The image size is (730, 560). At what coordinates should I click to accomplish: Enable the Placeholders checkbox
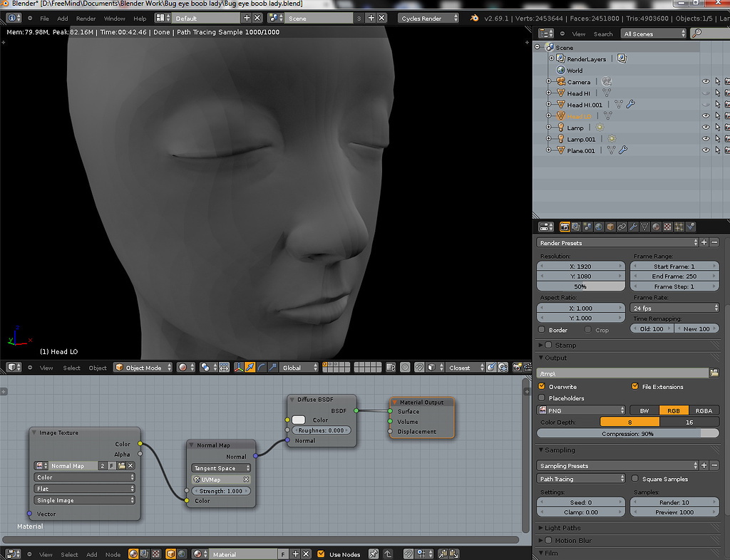click(x=542, y=398)
